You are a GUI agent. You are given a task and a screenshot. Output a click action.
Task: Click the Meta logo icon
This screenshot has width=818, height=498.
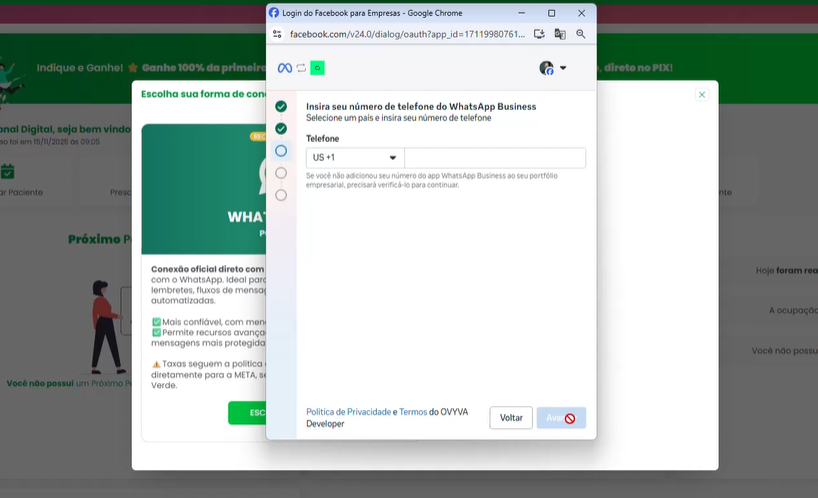[285, 68]
